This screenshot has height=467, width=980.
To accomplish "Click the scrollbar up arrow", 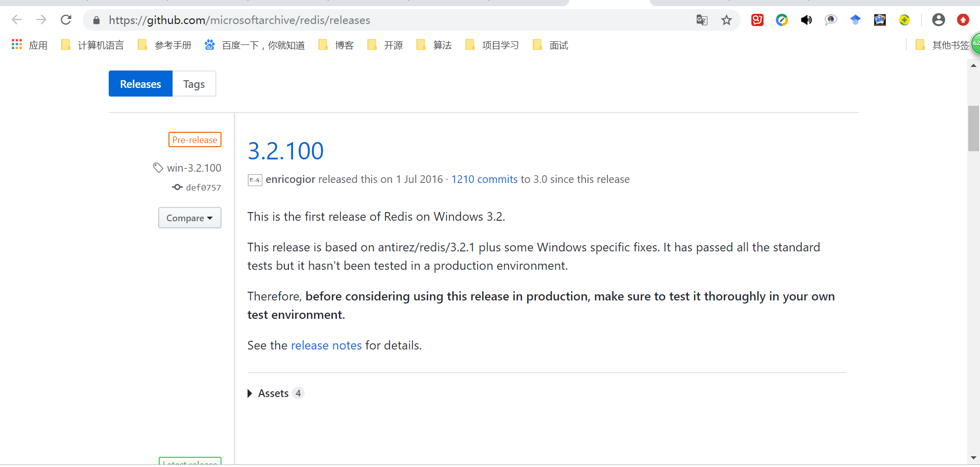I will click(x=973, y=65).
